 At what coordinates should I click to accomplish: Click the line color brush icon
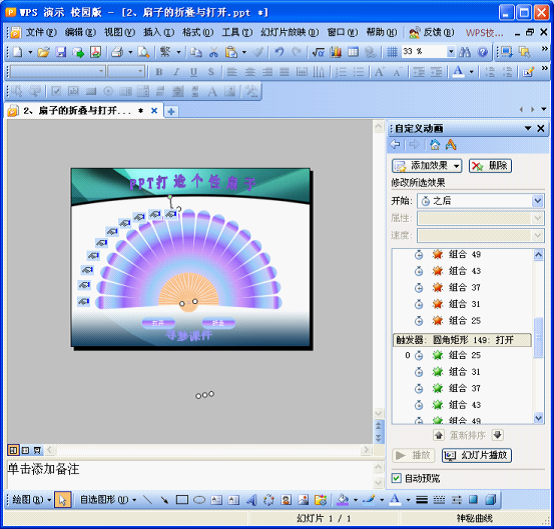pos(369,500)
